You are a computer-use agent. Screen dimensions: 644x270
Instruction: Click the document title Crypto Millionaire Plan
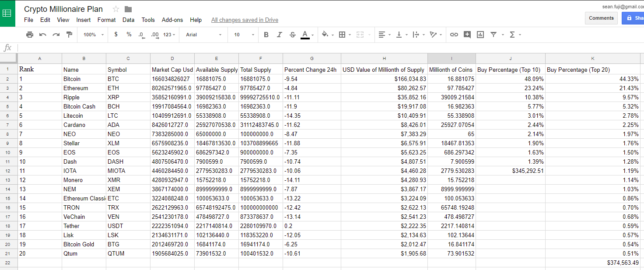(63, 9)
